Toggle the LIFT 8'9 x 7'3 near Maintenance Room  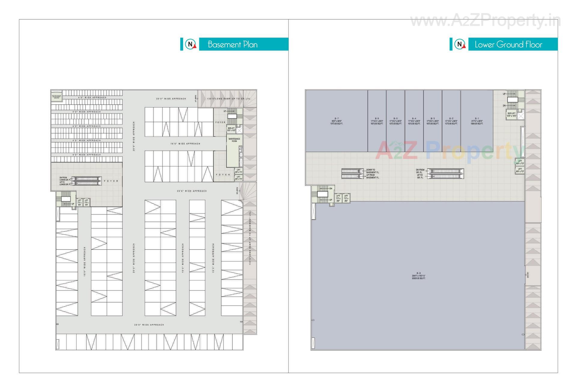(x=238, y=171)
